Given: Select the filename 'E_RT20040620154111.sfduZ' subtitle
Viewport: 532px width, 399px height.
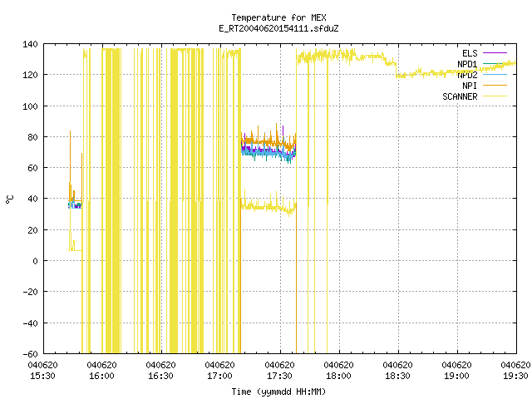Looking at the screenshot, I should 278,28.
